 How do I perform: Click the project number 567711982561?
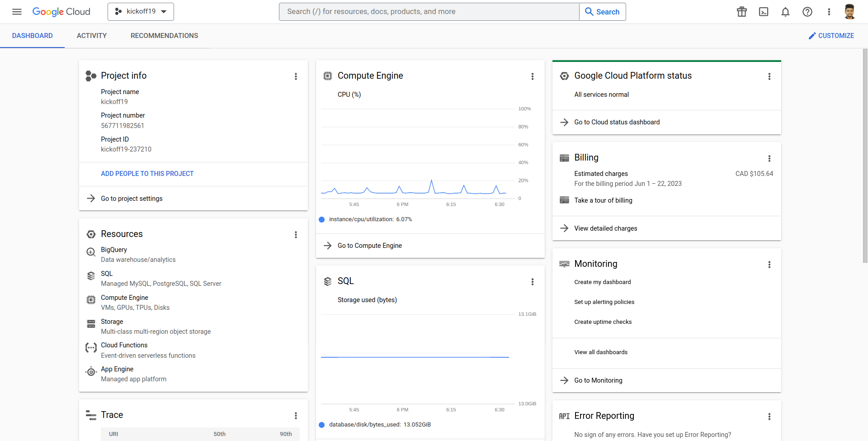123,126
